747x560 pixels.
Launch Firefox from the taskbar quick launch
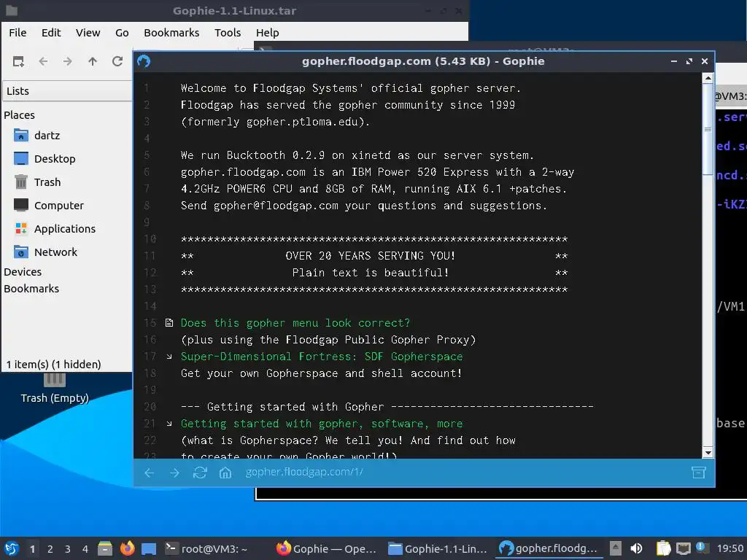(x=127, y=548)
